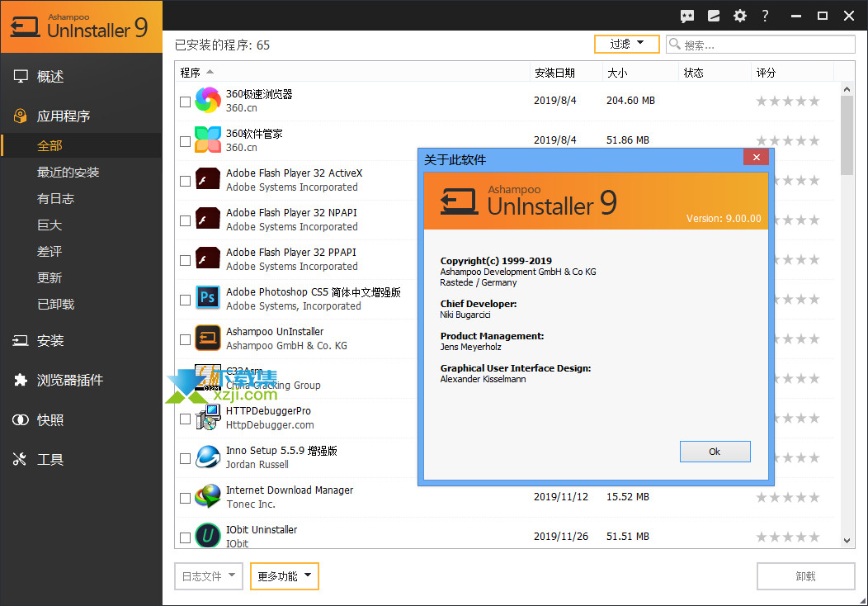Click the search magnifier icon
This screenshot has width=868, height=606.
click(x=675, y=44)
